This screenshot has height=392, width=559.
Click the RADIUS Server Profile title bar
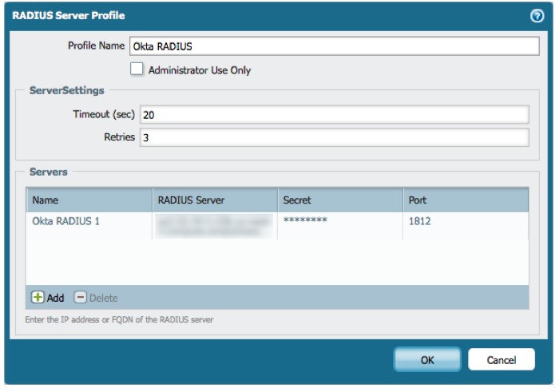point(240,15)
